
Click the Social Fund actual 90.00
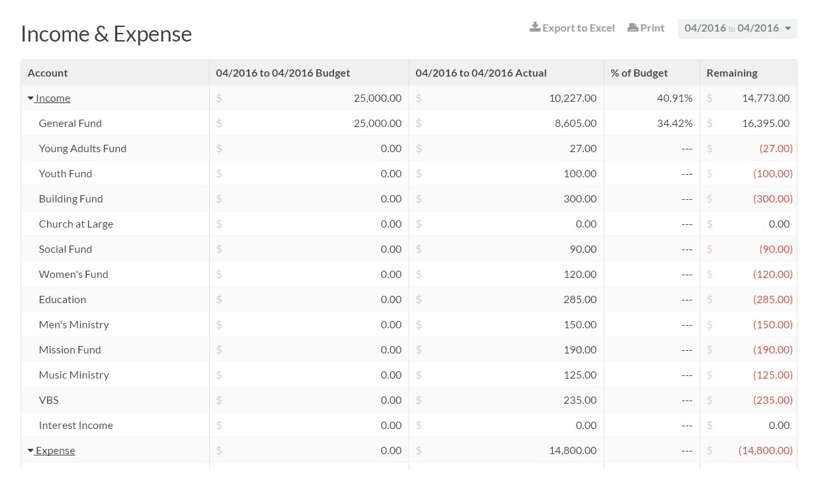point(583,249)
